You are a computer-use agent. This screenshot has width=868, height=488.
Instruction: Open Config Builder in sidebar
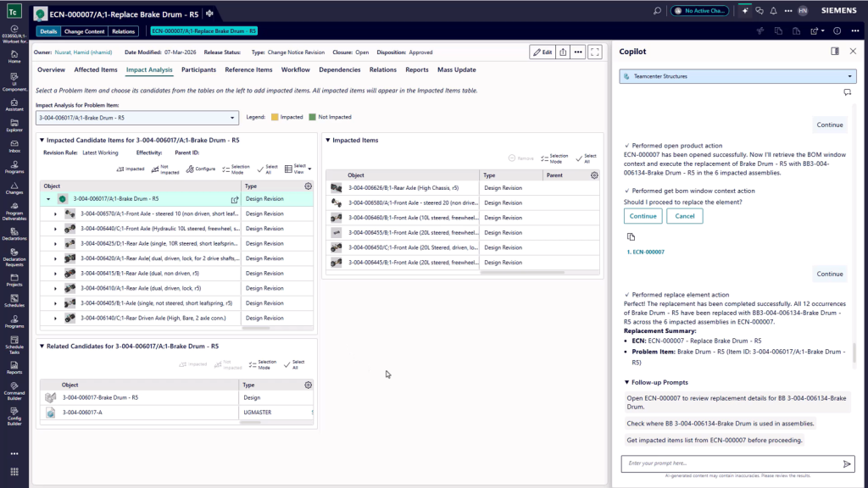[14, 417]
